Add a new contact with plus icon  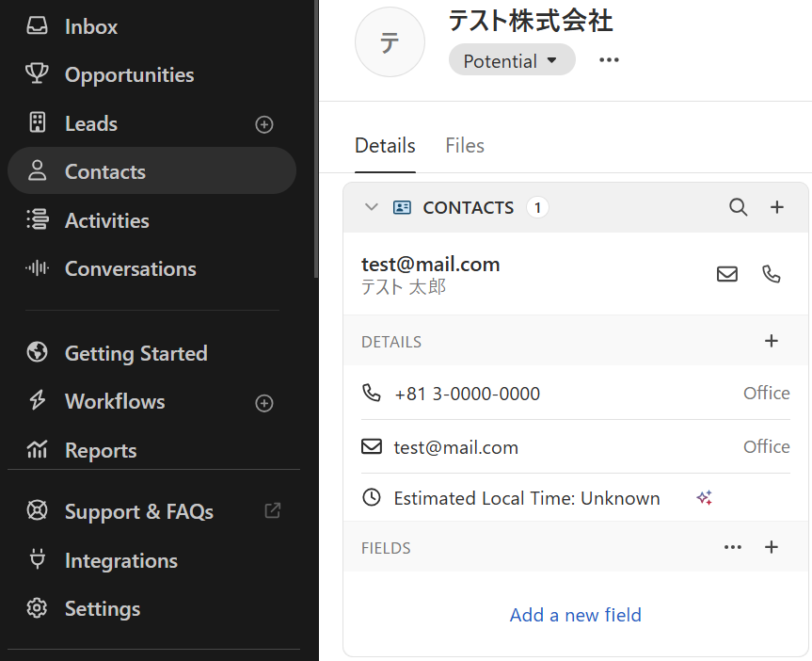point(777,207)
